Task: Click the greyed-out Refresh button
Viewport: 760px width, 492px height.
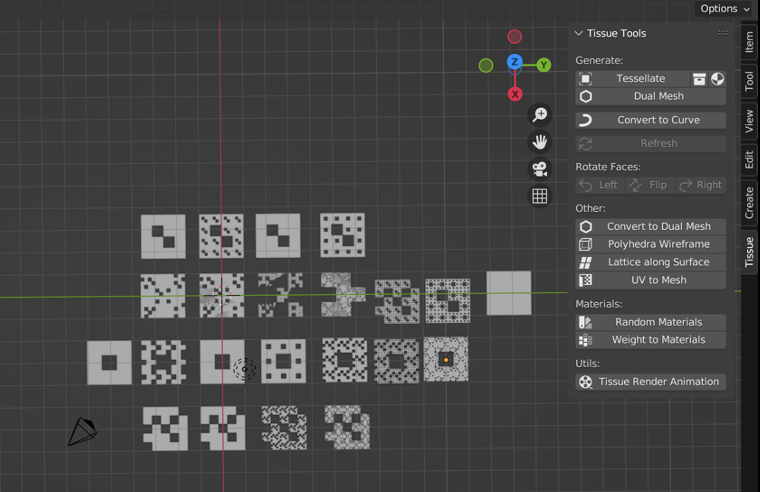Action: (x=650, y=143)
